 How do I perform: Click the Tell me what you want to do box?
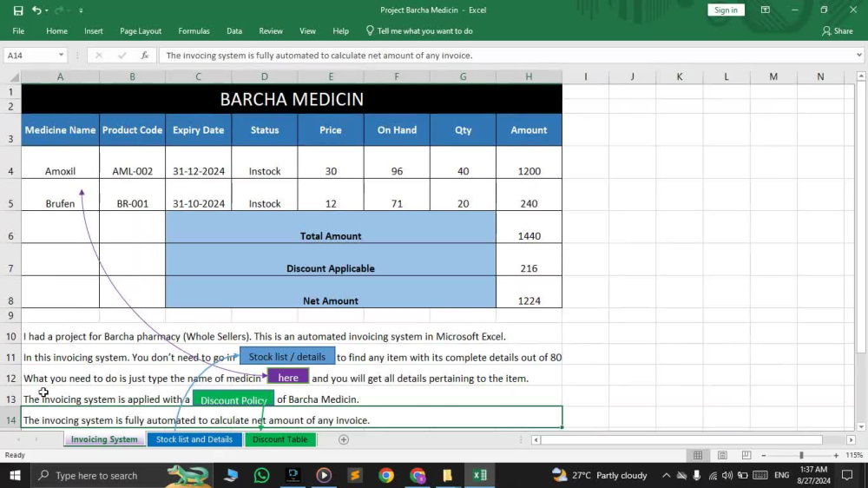click(x=419, y=31)
